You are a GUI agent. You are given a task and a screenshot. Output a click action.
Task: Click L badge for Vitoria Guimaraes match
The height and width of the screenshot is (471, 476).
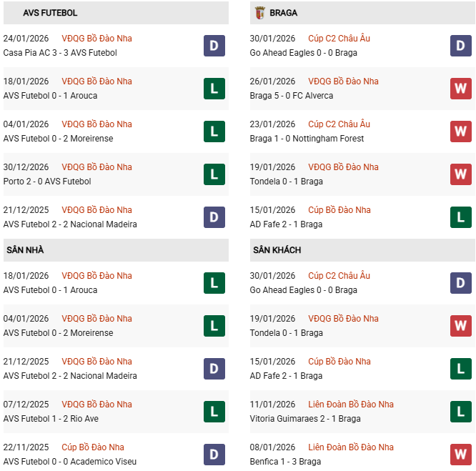(461, 412)
